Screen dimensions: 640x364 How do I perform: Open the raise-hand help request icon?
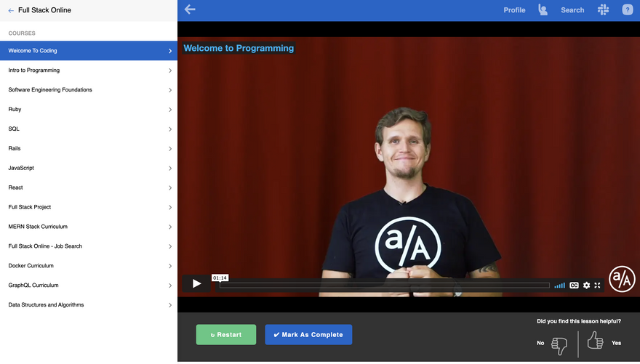point(543,10)
